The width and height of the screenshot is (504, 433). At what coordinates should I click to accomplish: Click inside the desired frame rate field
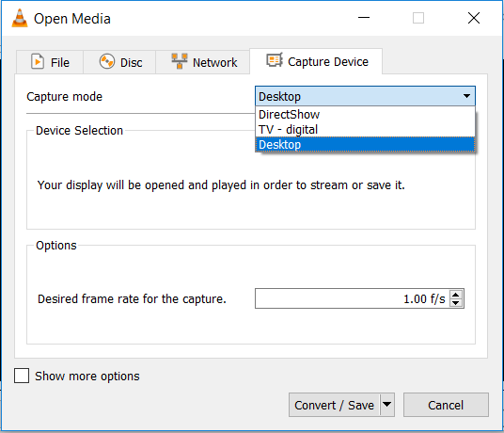[x=352, y=298]
